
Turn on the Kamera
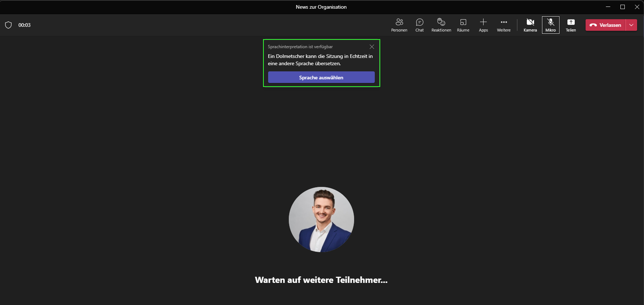[x=530, y=25]
